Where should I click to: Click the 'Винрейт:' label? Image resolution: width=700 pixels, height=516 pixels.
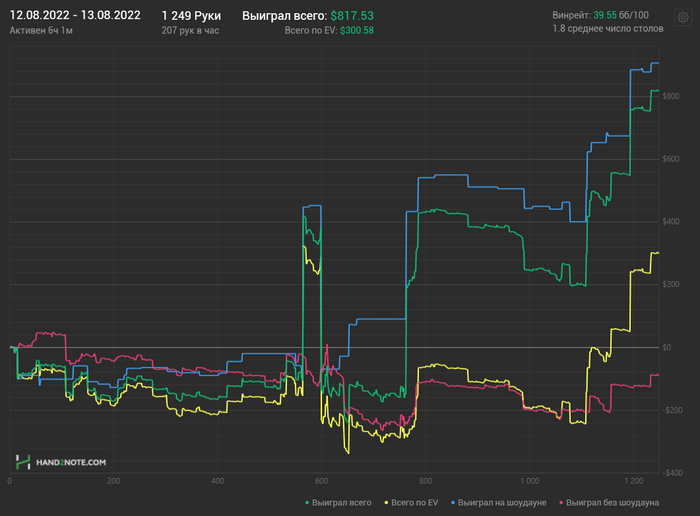click(x=571, y=15)
